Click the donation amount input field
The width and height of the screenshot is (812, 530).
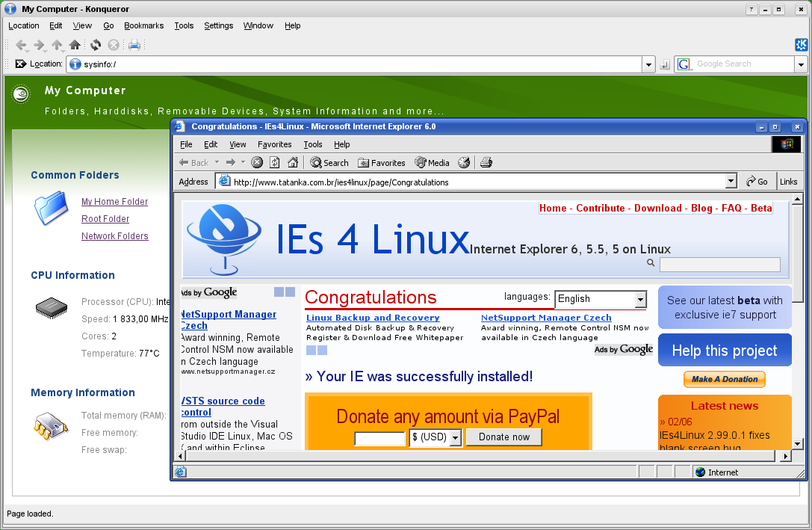[x=379, y=439]
